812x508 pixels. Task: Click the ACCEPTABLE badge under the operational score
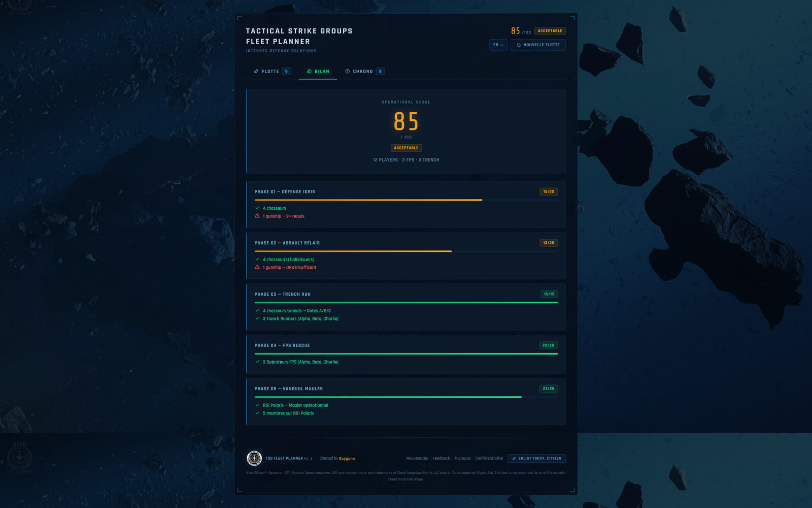coord(406,148)
